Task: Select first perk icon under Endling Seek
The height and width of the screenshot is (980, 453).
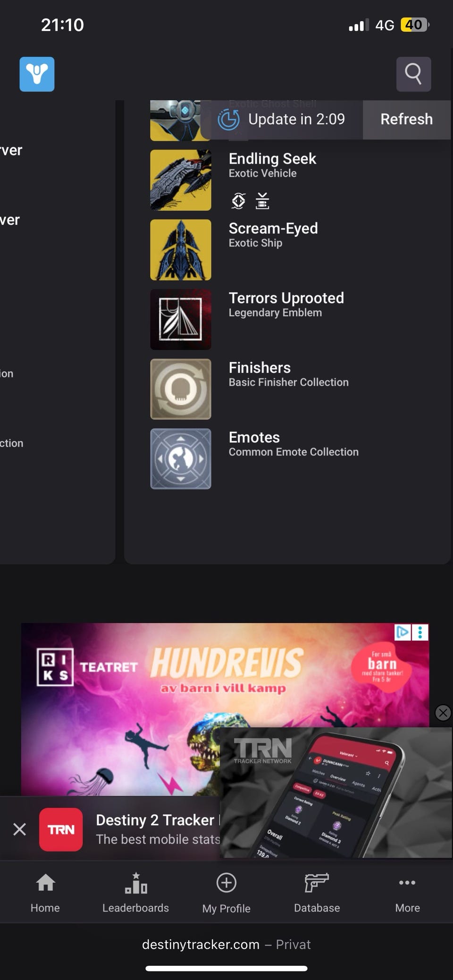Action: coord(238,201)
